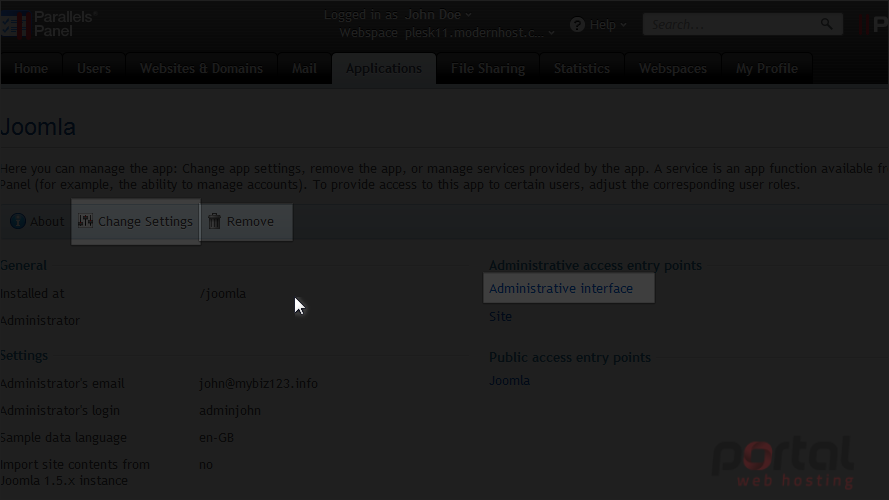The image size is (889, 500).
Task: Click the General section heading
Action: 23,265
